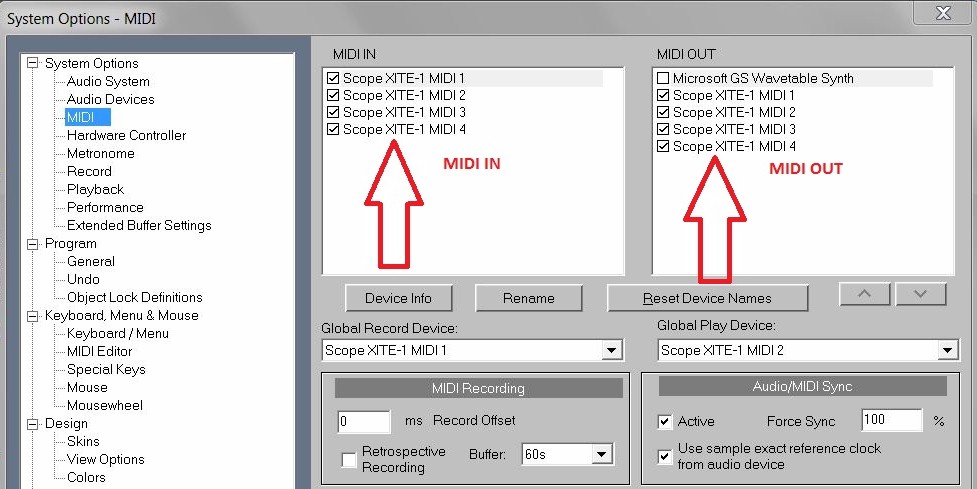Toggle Scope XITE-1 MIDI 4 in MIDI OUT
The width and height of the screenshot is (977, 489).
click(663, 146)
